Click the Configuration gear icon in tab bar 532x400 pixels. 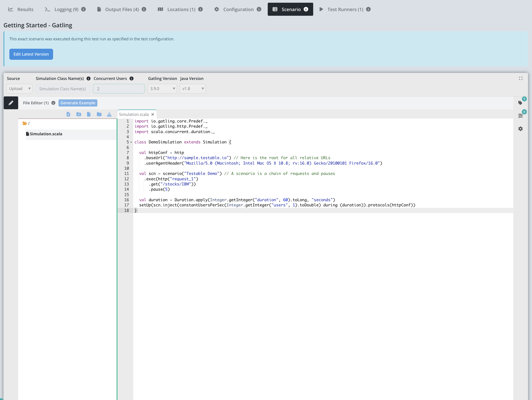pyautogui.click(x=217, y=9)
